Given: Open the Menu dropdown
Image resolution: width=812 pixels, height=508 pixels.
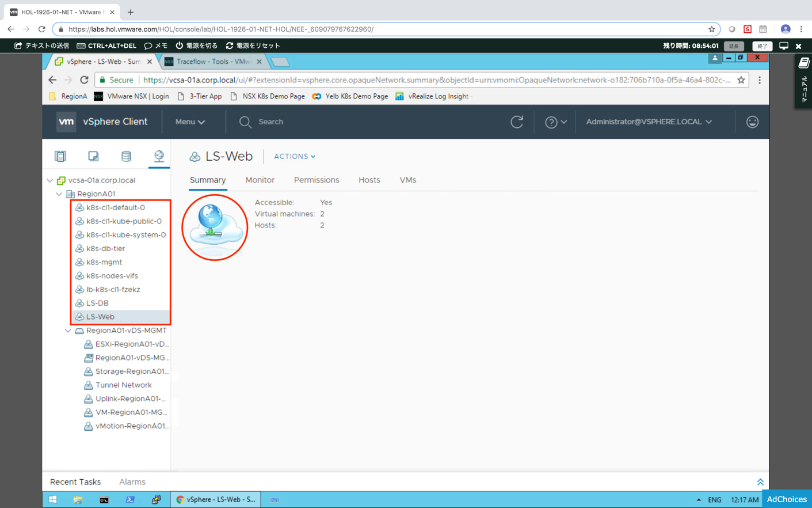Looking at the screenshot, I should [x=190, y=122].
